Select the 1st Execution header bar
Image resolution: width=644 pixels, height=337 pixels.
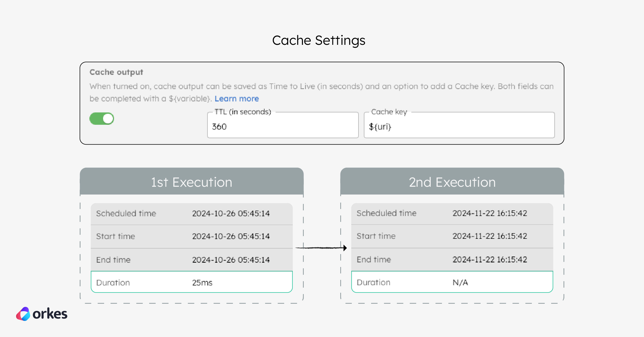(x=191, y=182)
